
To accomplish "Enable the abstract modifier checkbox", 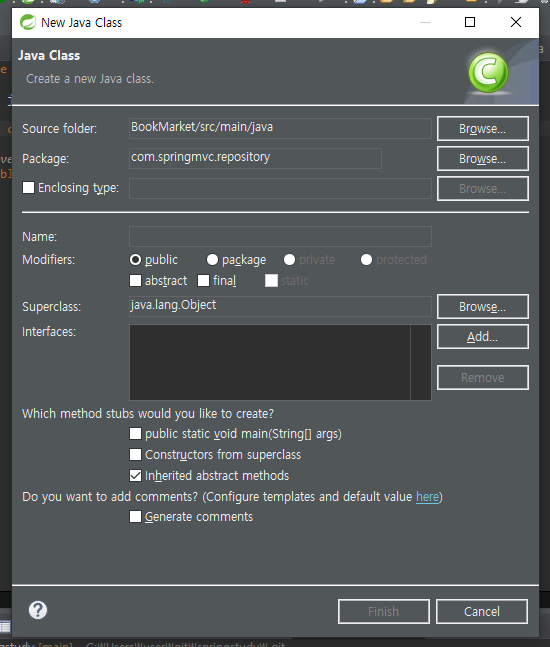I will 135,281.
